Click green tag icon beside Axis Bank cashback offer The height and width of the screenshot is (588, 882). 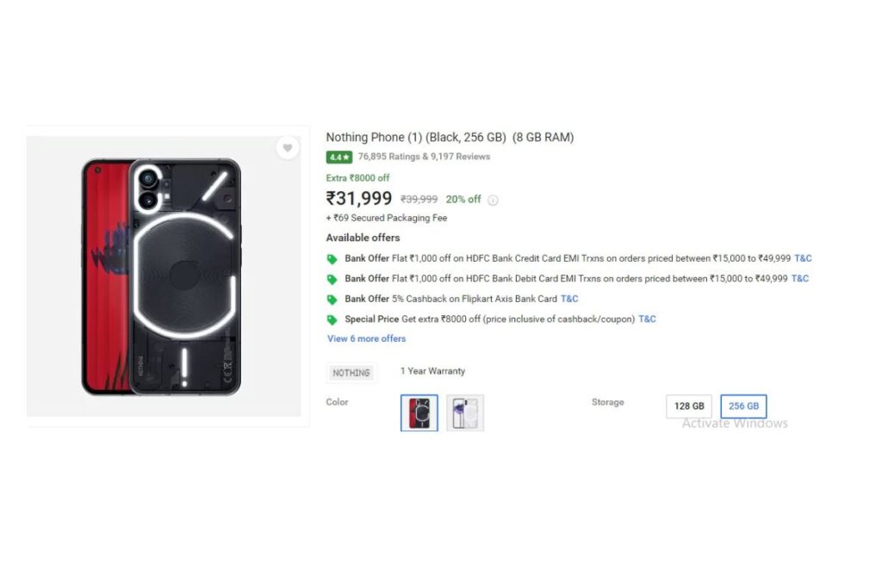332,300
